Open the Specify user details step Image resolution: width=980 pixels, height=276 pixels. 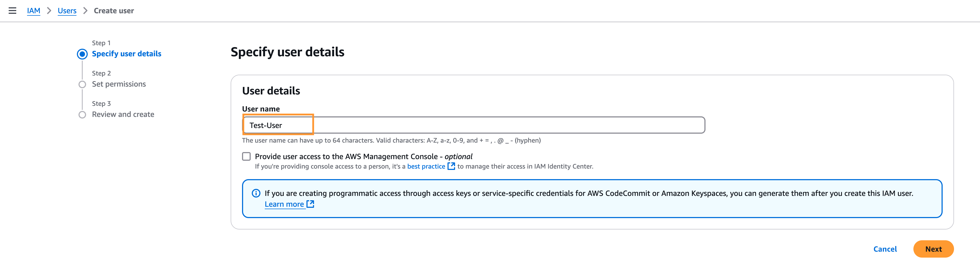click(x=126, y=54)
